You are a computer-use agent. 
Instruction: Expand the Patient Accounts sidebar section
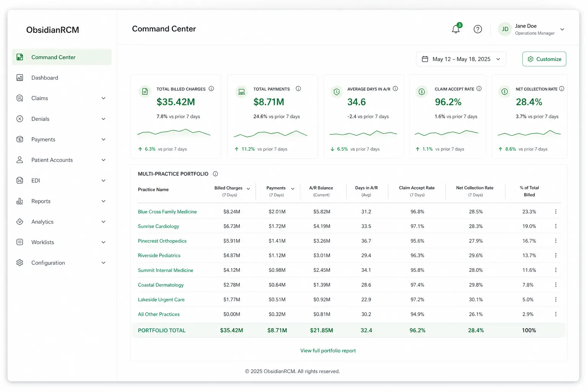(103, 160)
